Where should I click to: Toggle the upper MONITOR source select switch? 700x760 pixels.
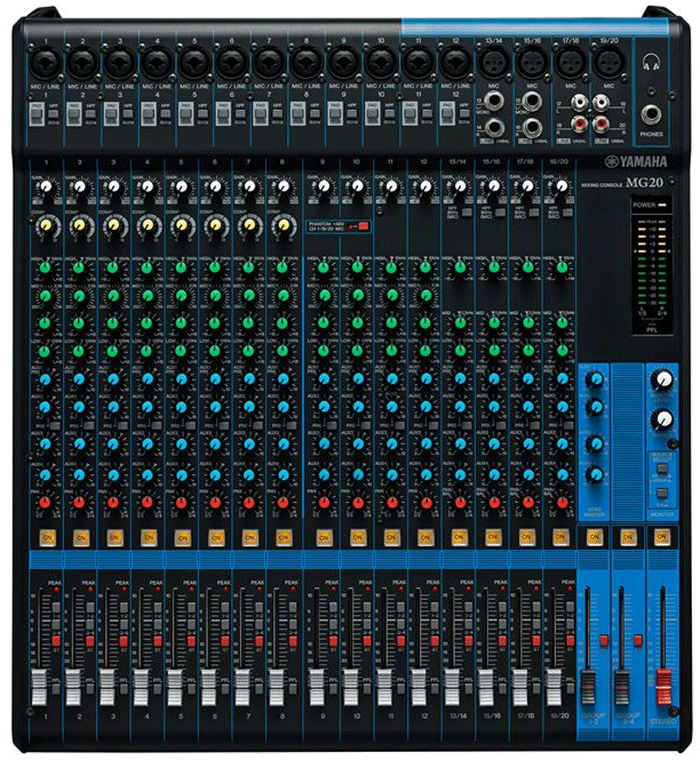[661, 469]
